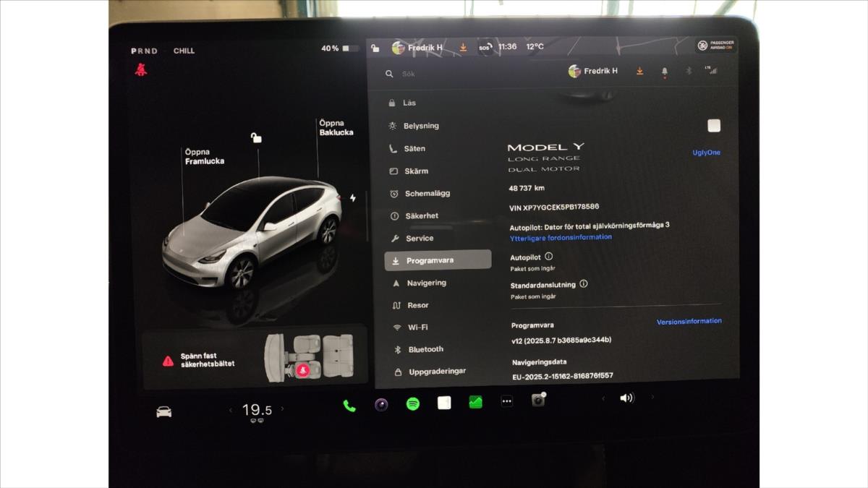Increase volume with the right chevron
Image resolution: width=868 pixels, height=488 pixels.
click(x=652, y=397)
